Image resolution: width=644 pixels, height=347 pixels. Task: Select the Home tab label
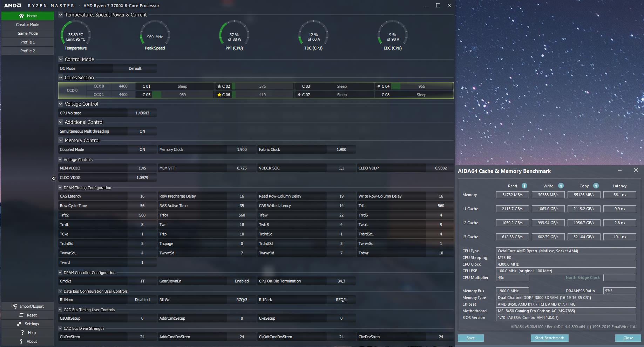point(32,16)
